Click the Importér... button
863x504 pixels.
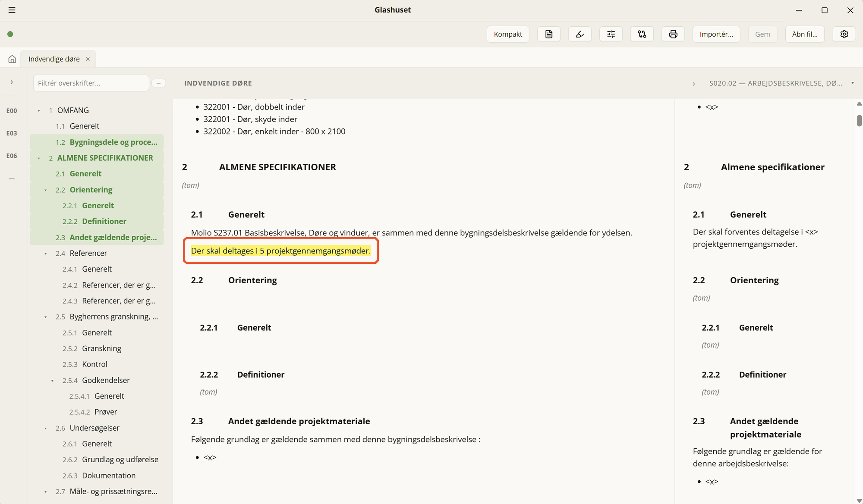pyautogui.click(x=716, y=34)
